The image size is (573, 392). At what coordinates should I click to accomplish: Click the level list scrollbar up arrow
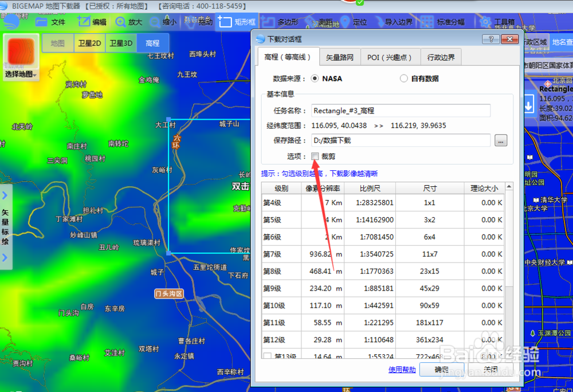coord(509,187)
